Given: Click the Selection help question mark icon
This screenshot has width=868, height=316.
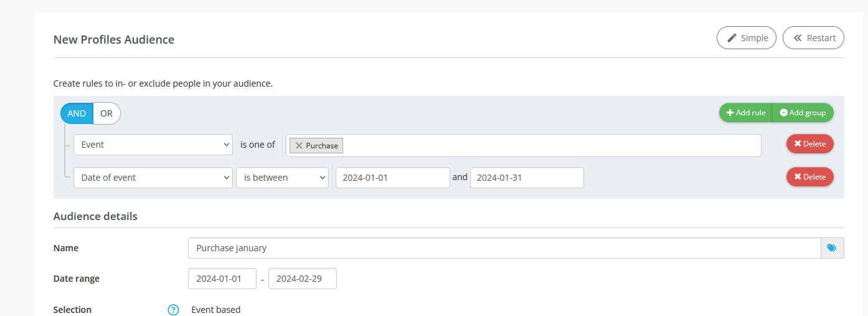Looking at the screenshot, I should coord(174,310).
